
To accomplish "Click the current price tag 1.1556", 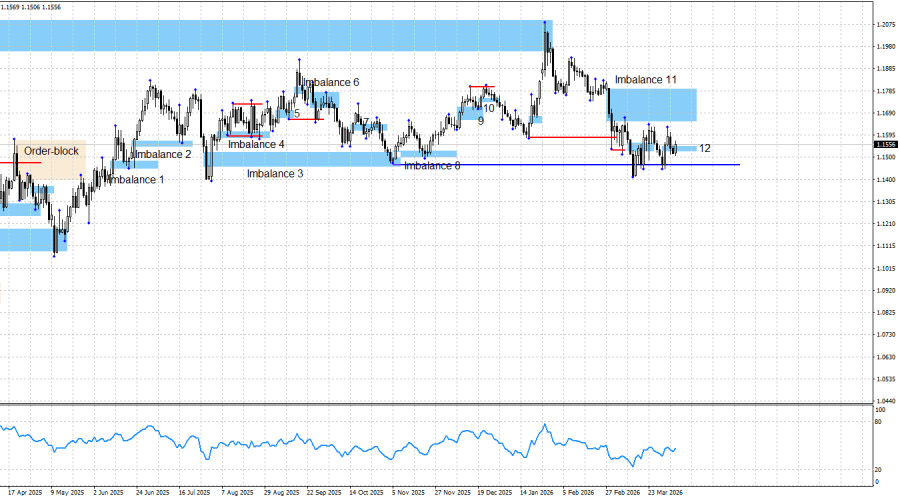I will 886,145.
